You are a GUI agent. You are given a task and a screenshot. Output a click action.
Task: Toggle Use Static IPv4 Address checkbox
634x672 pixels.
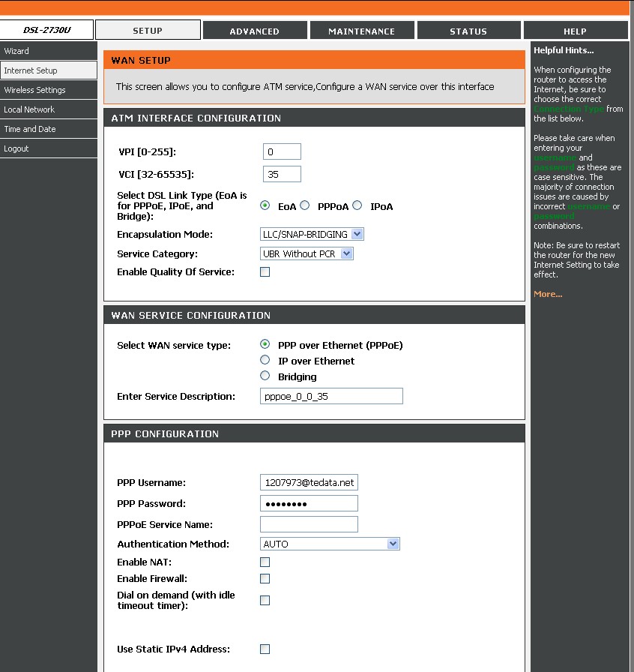265,649
